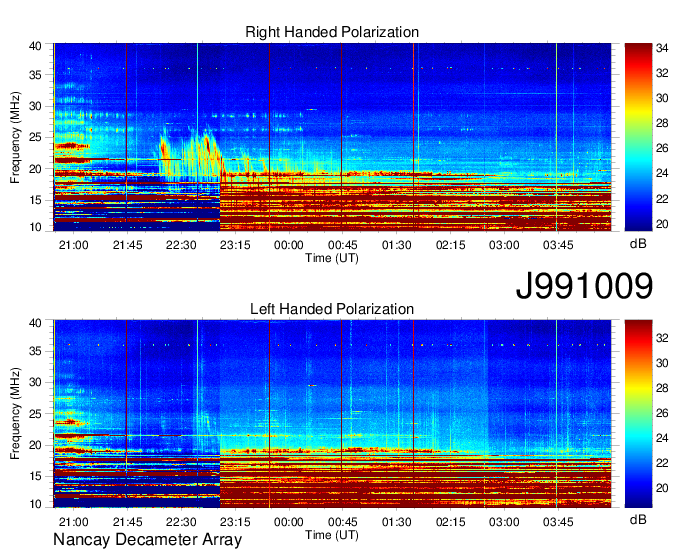The height and width of the screenshot is (552, 680).
Task: Click the "02:15" tick under the Right Handed plot
Action: point(450,245)
